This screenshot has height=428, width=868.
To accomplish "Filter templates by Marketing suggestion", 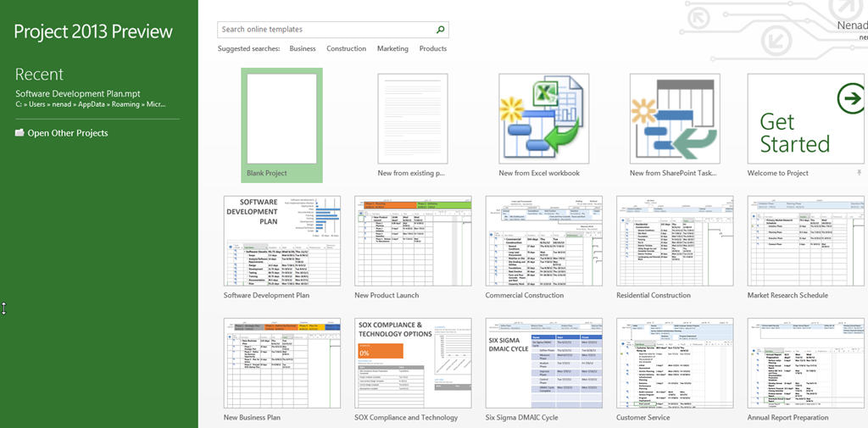I will point(392,49).
